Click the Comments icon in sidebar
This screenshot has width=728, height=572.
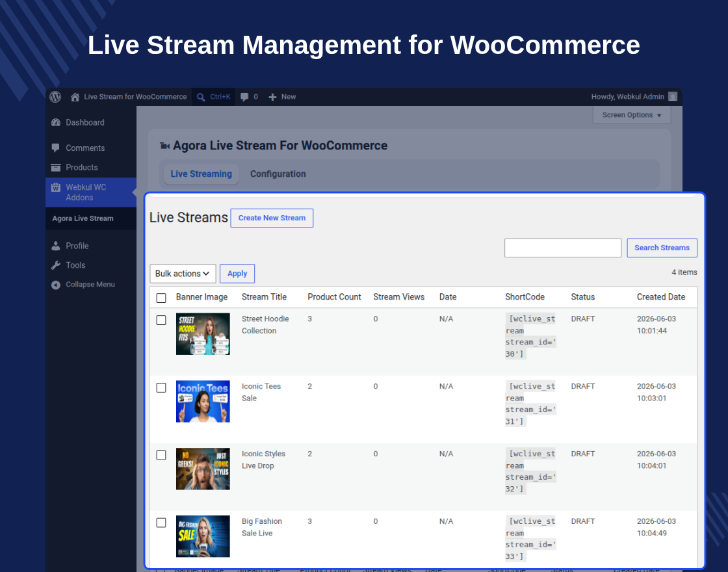56,148
